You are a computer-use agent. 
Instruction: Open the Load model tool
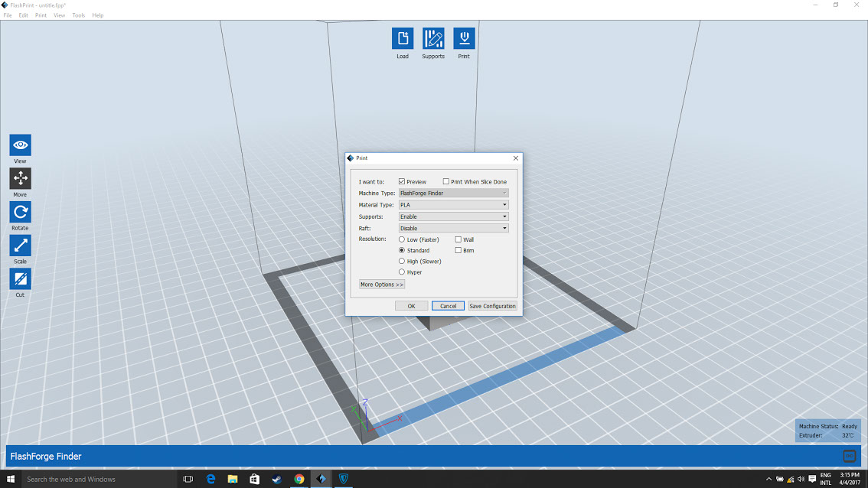tap(403, 39)
